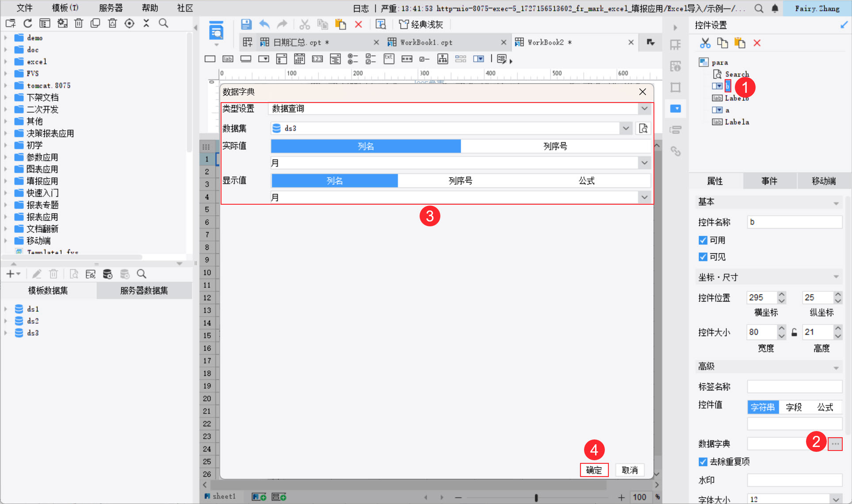Open the 帮助 menu
The image size is (852, 504).
point(149,8)
